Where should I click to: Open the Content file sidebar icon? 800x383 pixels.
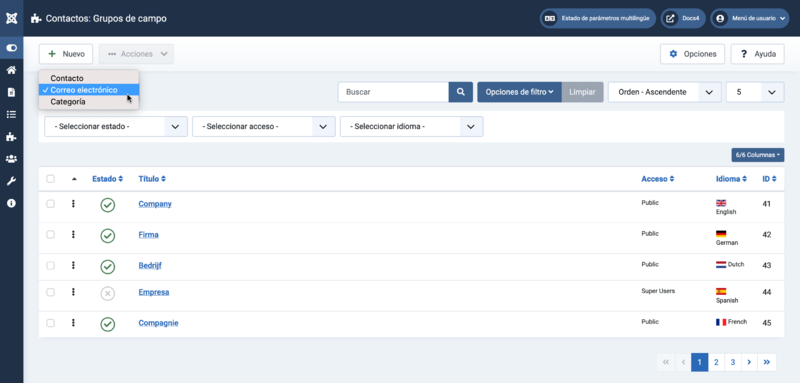click(x=11, y=92)
